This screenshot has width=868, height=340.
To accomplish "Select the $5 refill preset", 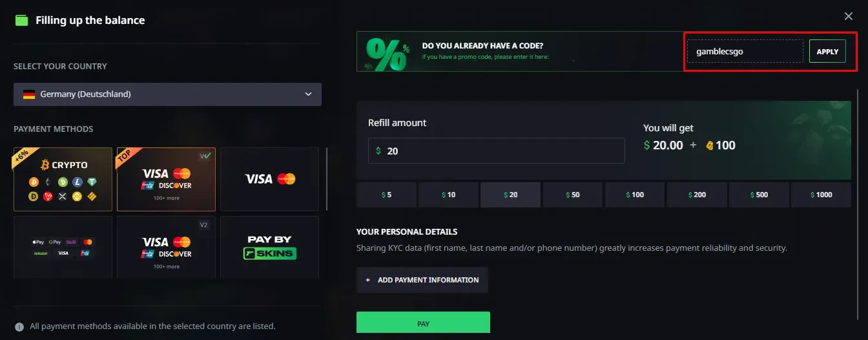I will (x=386, y=195).
